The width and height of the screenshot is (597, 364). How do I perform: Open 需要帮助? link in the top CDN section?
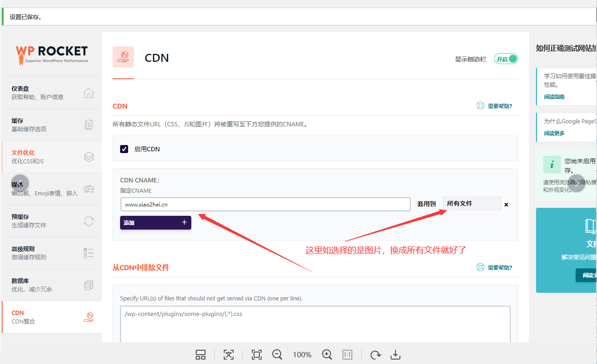[494, 106]
